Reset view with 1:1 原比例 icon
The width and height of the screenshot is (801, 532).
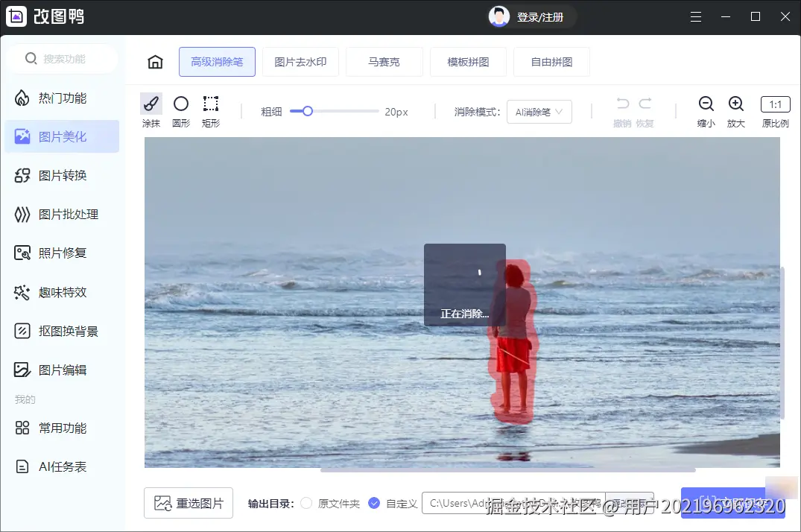click(776, 104)
